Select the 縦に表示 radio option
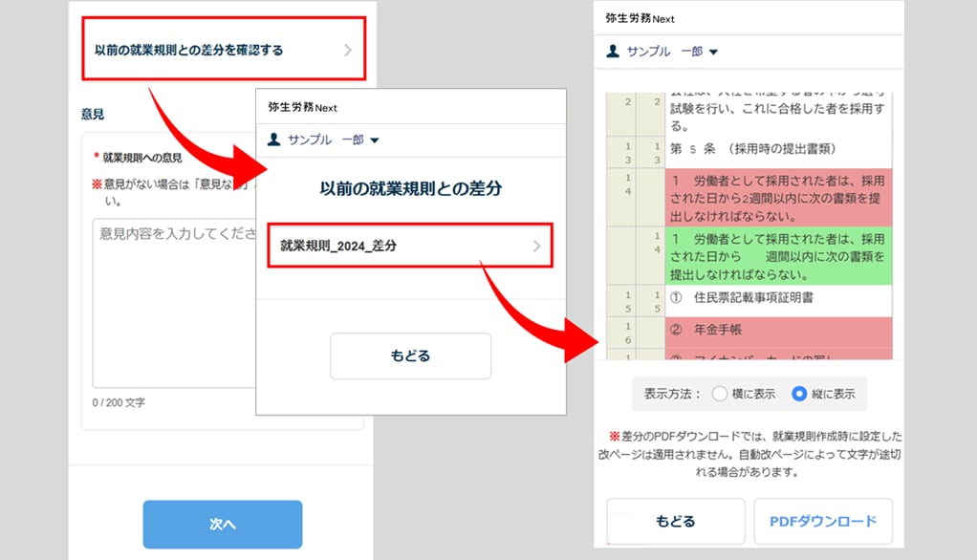Image resolution: width=977 pixels, height=560 pixels. pos(799,394)
